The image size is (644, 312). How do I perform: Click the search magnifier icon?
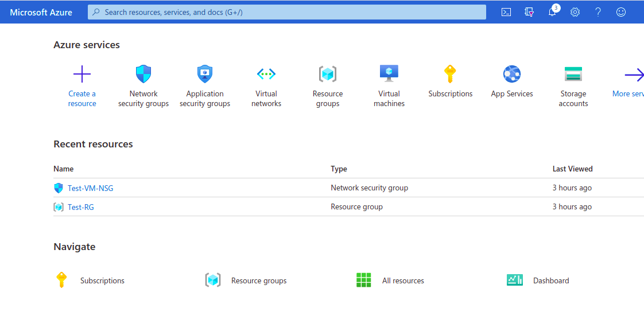click(96, 12)
